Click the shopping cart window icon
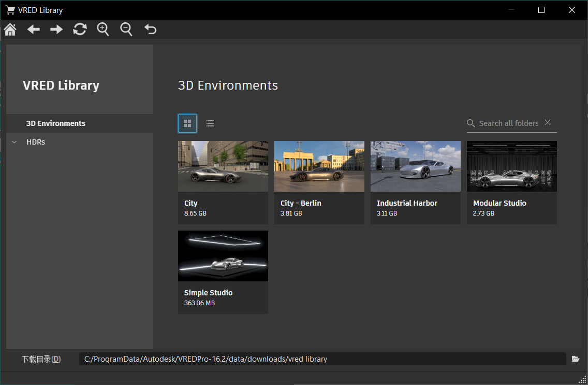This screenshot has height=385, width=588. pos(10,10)
